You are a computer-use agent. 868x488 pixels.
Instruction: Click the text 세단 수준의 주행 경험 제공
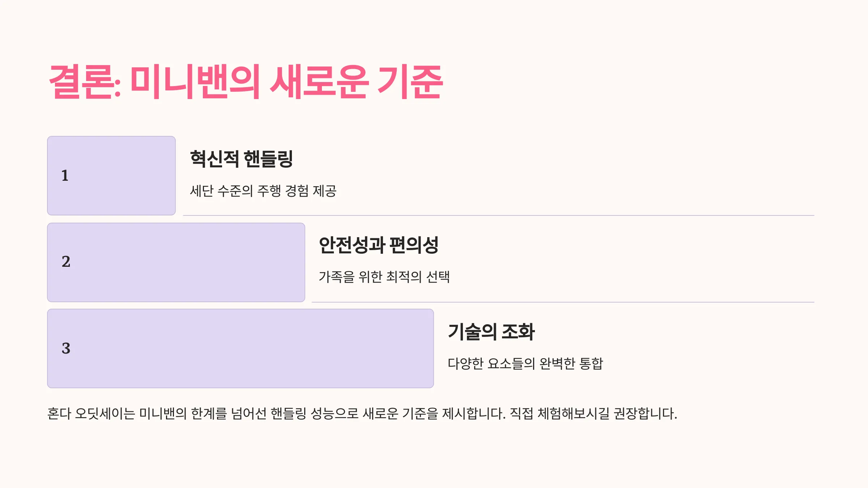click(263, 191)
